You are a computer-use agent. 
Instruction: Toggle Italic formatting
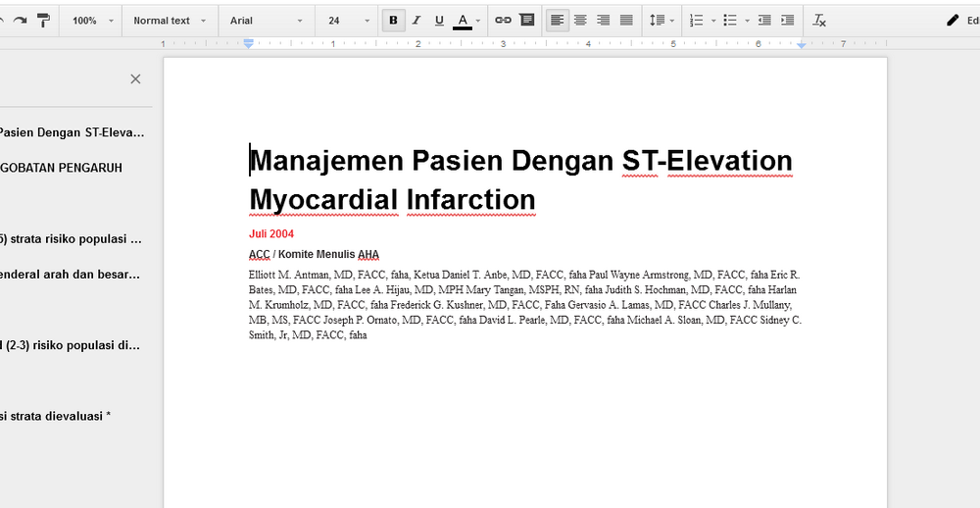click(x=416, y=21)
